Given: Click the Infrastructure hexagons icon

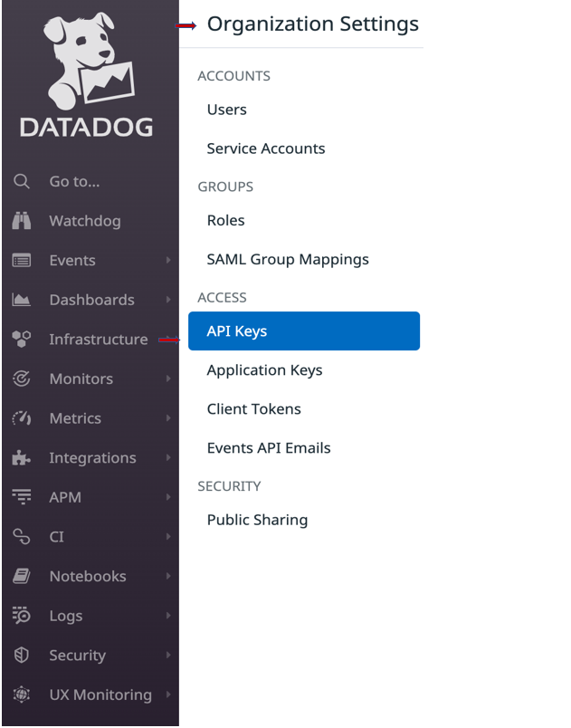Looking at the screenshot, I should pos(22,340).
